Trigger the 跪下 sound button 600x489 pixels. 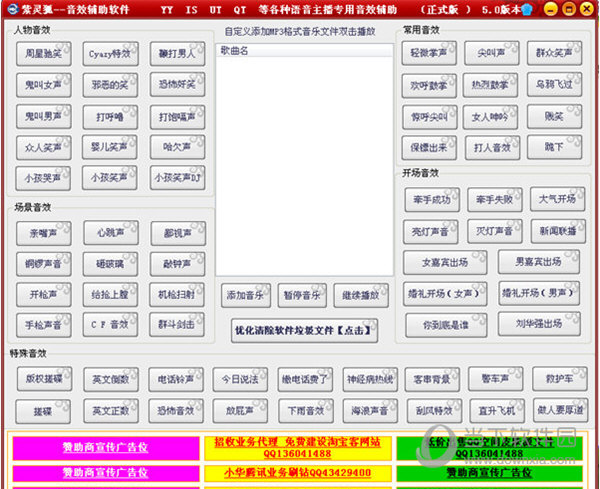pyautogui.click(x=554, y=147)
